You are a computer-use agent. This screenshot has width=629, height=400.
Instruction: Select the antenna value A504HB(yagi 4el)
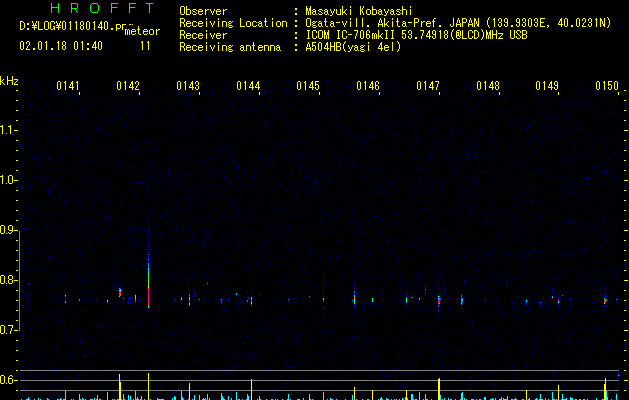click(353, 47)
